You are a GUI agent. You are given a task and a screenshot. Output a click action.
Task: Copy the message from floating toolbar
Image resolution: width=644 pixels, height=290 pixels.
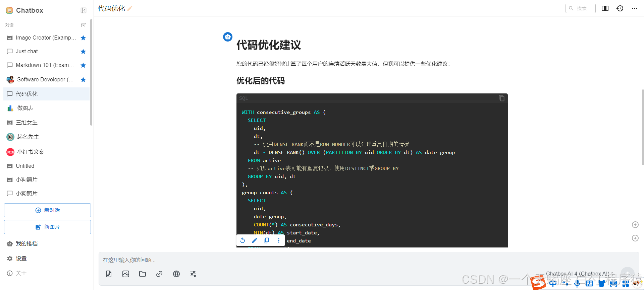267,240
